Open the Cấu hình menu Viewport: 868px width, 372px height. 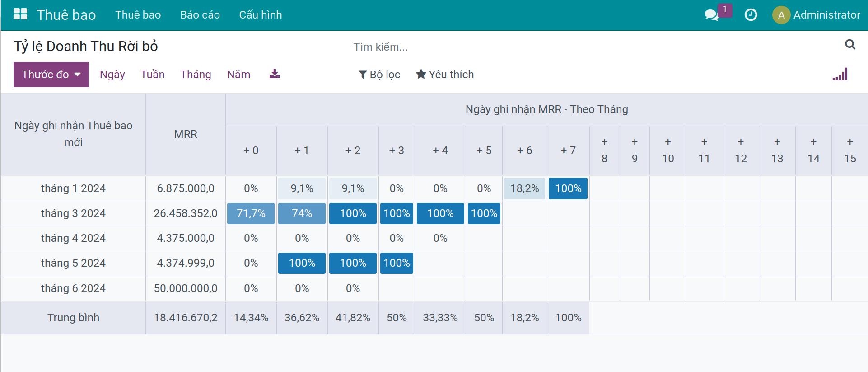coord(261,15)
